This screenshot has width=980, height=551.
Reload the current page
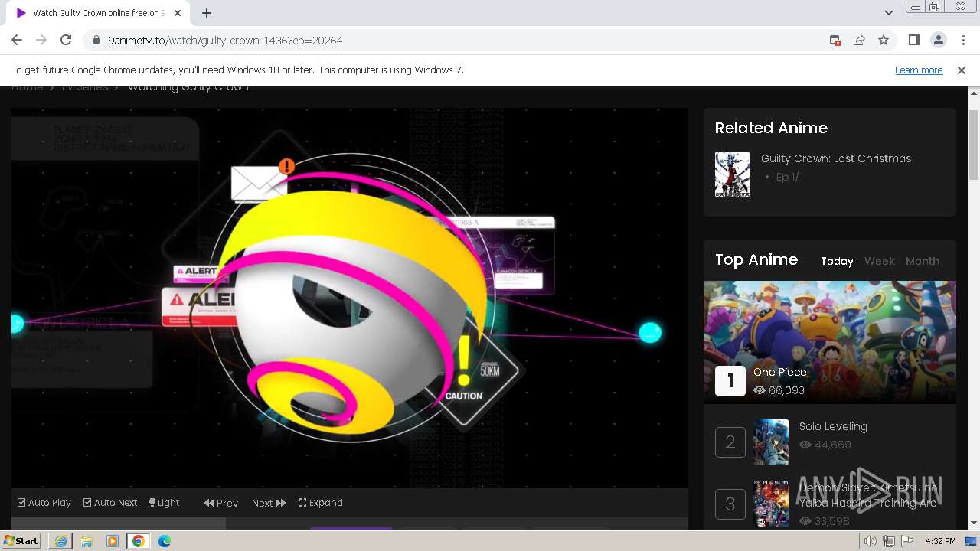tap(66, 40)
